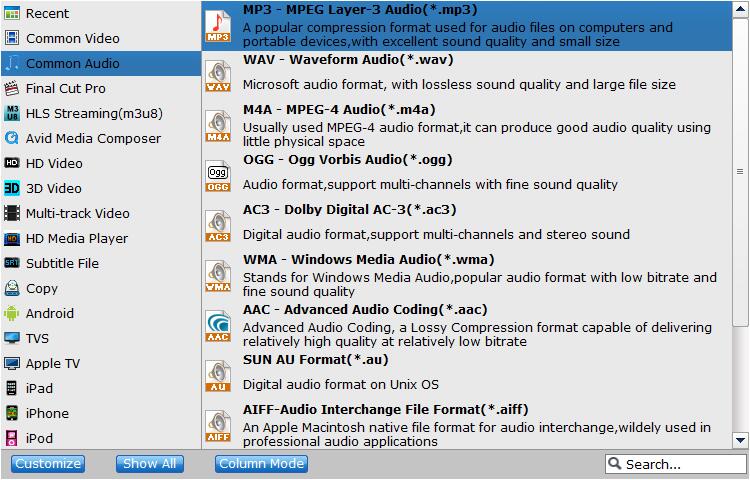
Task: Click the Android robot icon
Action: coord(11,313)
